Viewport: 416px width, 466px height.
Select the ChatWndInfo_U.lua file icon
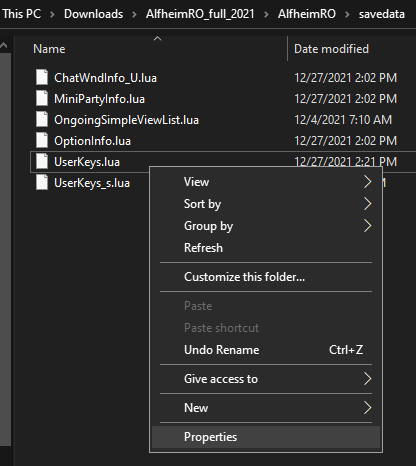tap(42, 78)
